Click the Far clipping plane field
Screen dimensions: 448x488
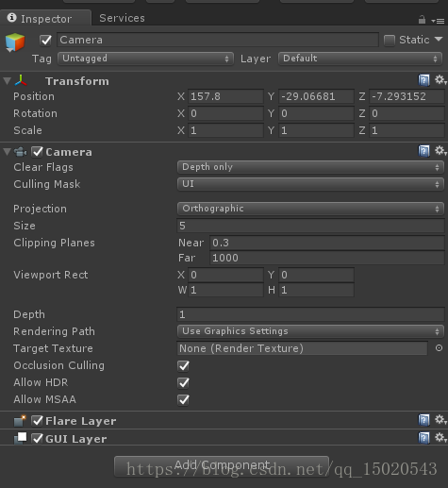pos(327,258)
